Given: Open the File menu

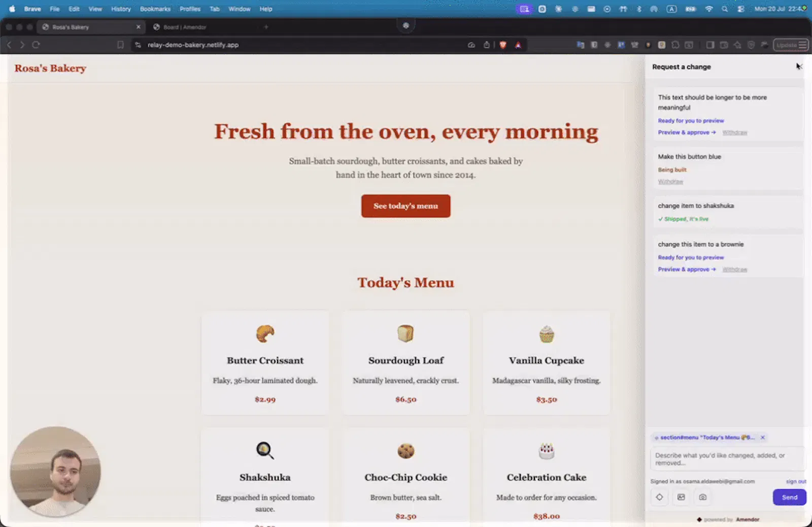Looking at the screenshot, I should 54,9.
